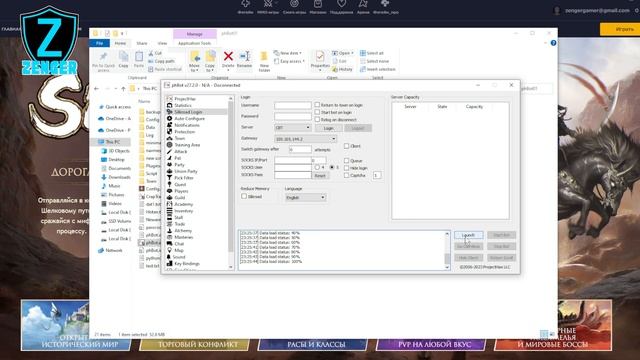Open Masteries section in phBot sidebar
640x360 pixels.
183,237
